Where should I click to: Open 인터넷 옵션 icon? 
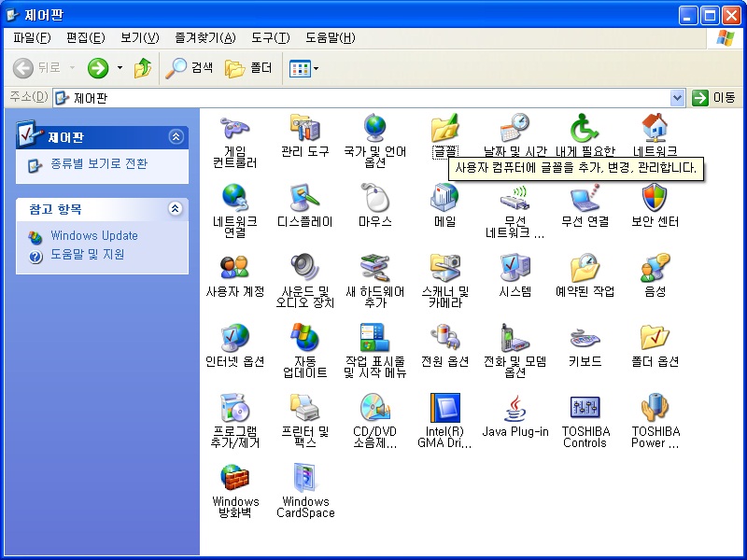235,338
